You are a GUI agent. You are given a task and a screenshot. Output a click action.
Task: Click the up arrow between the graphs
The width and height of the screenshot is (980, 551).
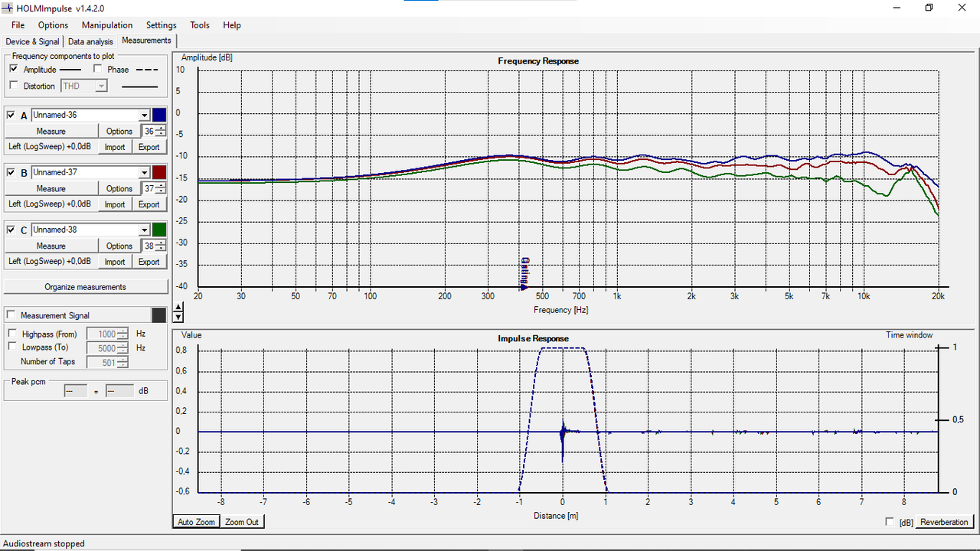tap(178, 308)
